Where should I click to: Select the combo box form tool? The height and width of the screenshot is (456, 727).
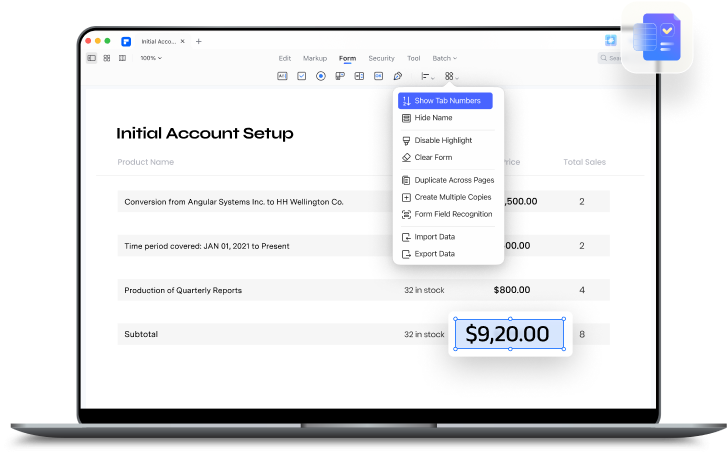[x=340, y=76]
